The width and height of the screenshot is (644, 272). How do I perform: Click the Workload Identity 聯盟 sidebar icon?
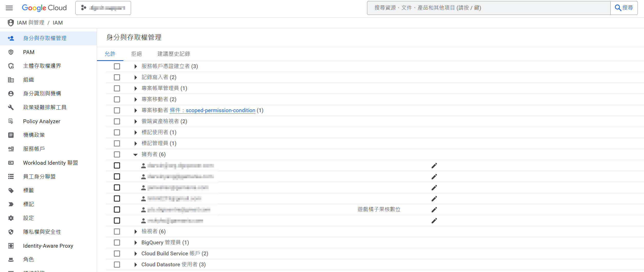tap(11, 163)
